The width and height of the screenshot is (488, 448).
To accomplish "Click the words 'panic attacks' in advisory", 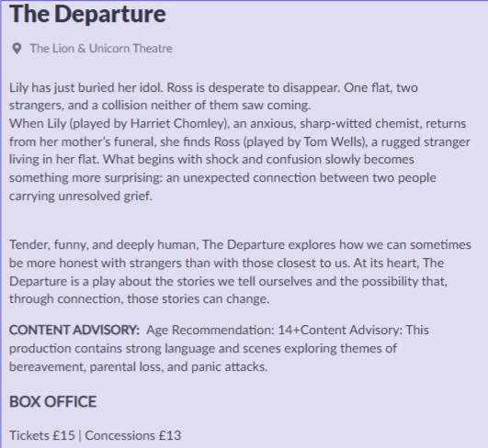I will tap(229, 367).
